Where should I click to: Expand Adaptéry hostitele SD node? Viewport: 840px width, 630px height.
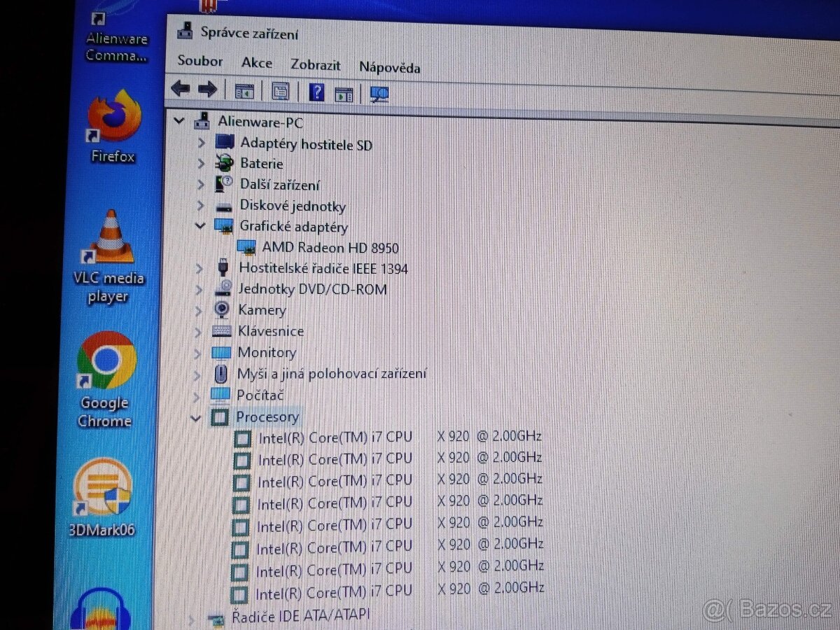click(x=202, y=143)
